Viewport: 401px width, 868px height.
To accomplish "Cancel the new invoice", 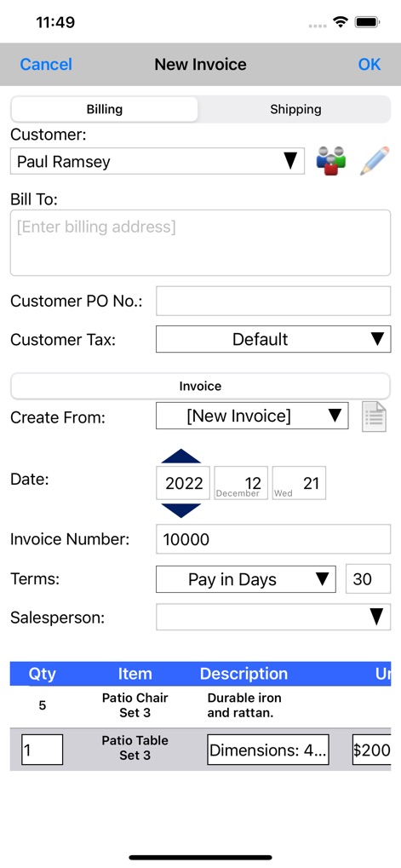I will (x=46, y=64).
